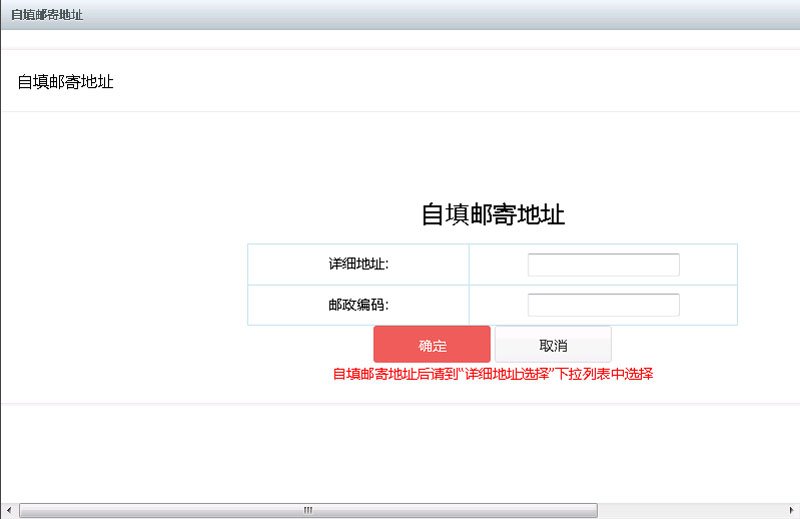The width and height of the screenshot is (800, 519).
Task: Click the large 自填邮寄地址 form heading
Action: click(x=493, y=214)
